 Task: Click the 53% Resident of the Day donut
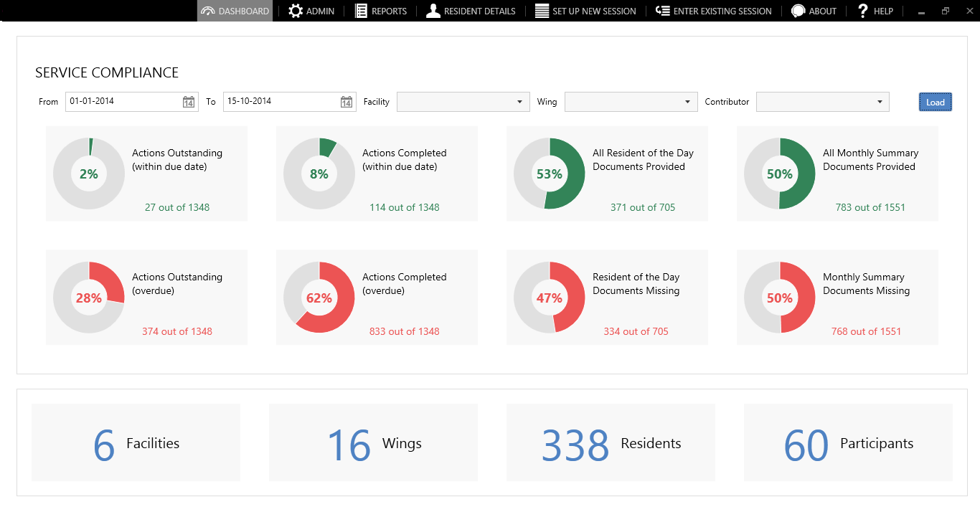click(550, 174)
